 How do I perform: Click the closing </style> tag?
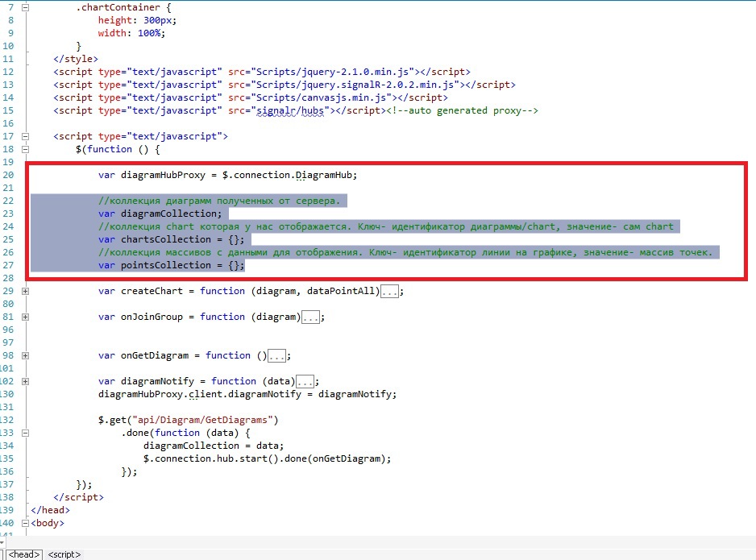pos(76,59)
